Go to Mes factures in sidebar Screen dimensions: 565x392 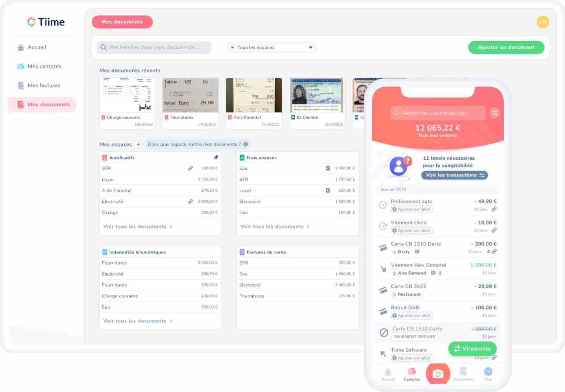point(44,85)
